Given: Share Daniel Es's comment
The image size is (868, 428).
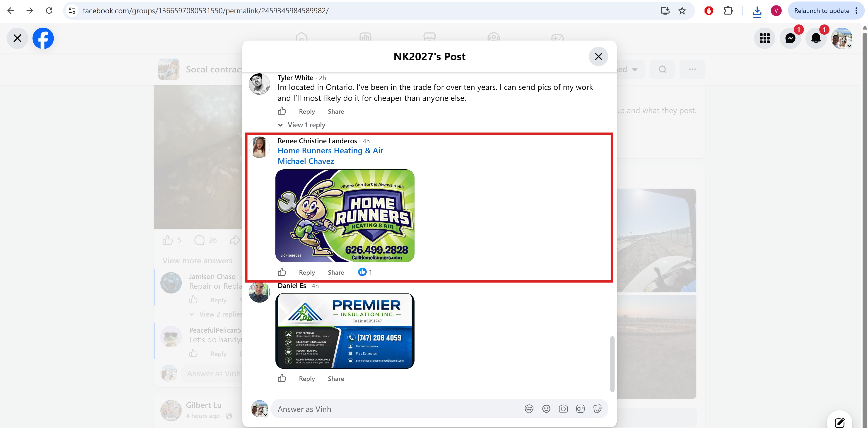Looking at the screenshot, I should coord(336,378).
